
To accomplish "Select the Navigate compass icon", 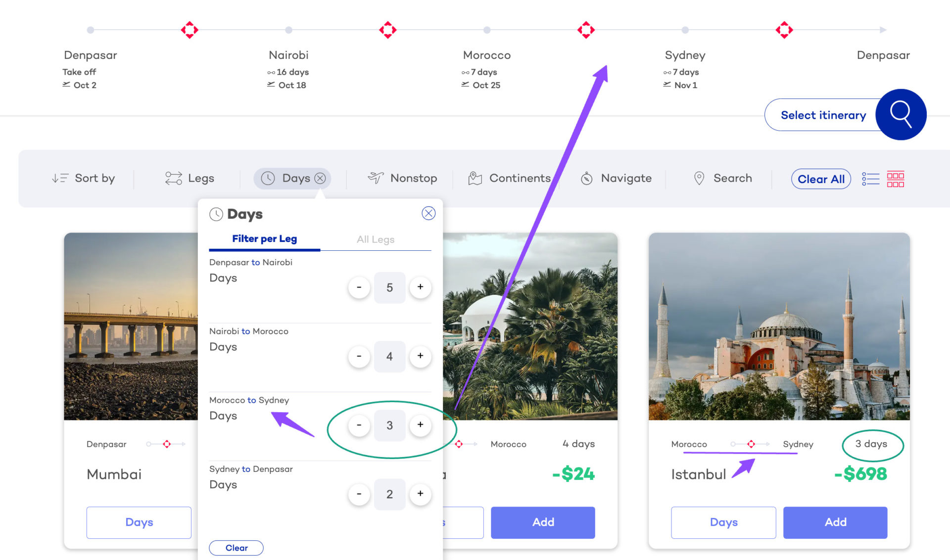I will pos(586,178).
